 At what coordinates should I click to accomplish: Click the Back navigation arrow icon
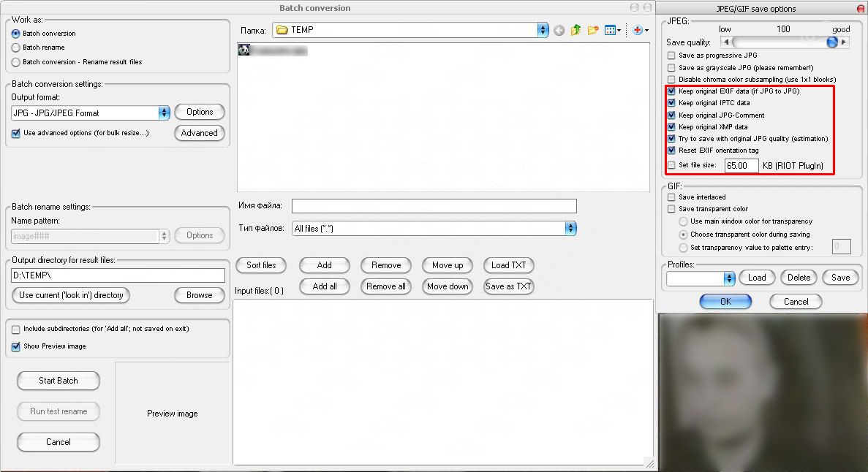(559, 31)
